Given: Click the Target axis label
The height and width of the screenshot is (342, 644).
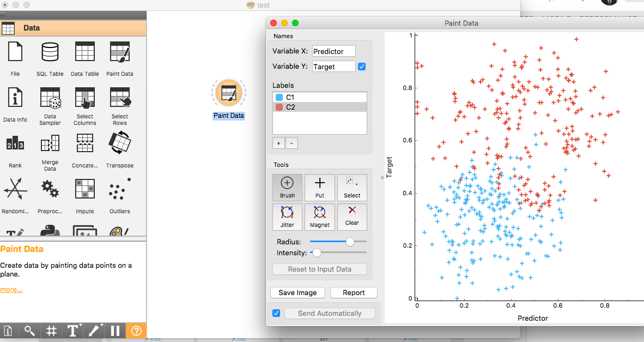Looking at the screenshot, I should tap(390, 167).
